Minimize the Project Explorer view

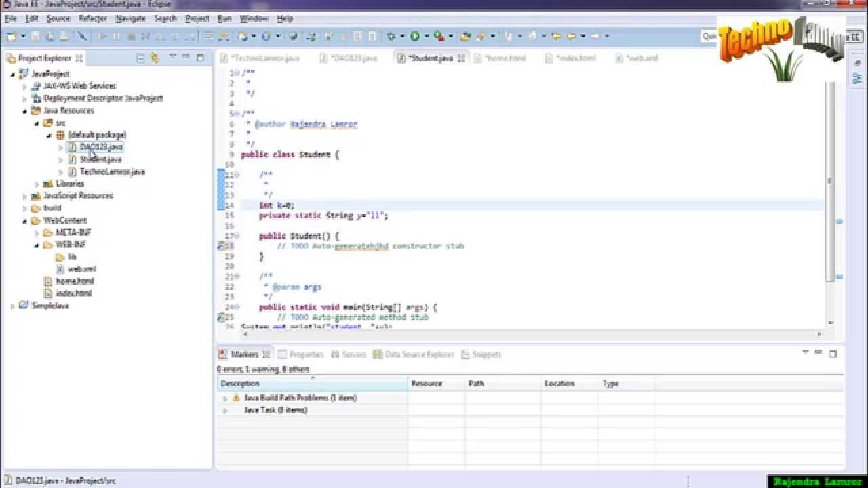pyautogui.click(x=186, y=58)
